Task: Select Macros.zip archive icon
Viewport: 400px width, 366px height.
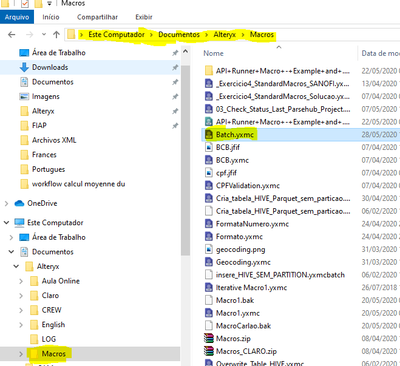Action: [x=209, y=338]
